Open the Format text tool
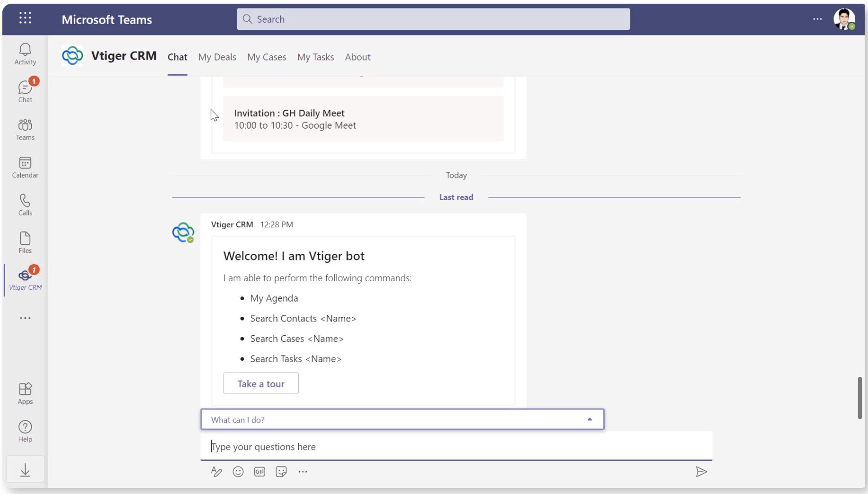The image size is (868, 494). tap(217, 472)
